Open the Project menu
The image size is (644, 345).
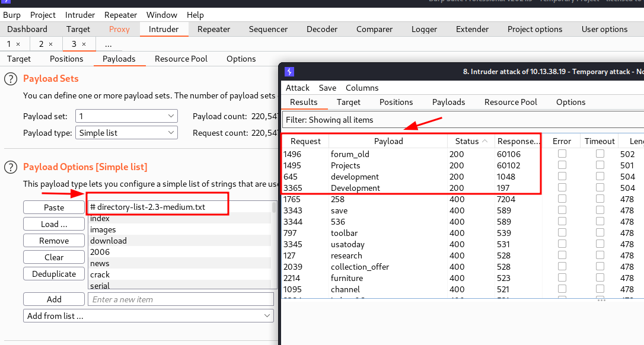coord(43,15)
